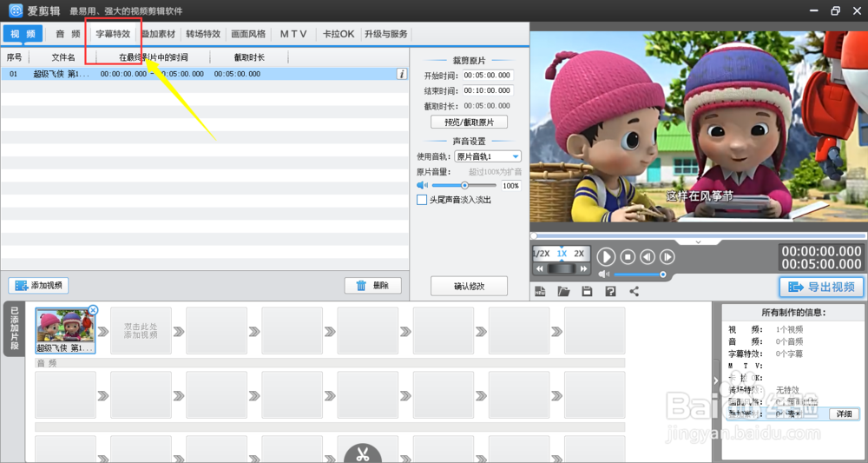Set playback speed to 2X

(579, 254)
